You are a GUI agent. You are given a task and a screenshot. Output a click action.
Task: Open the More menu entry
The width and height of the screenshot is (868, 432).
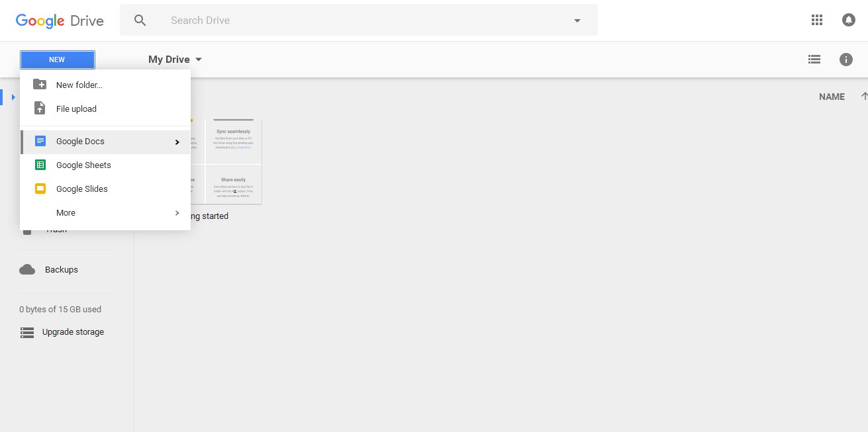pyautogui.click(x=105, y=213)
